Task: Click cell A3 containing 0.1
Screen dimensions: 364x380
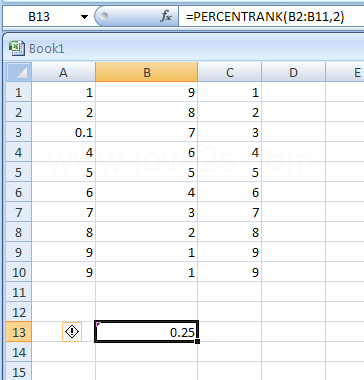Action: pyautogui.click(x=63, y=132)
